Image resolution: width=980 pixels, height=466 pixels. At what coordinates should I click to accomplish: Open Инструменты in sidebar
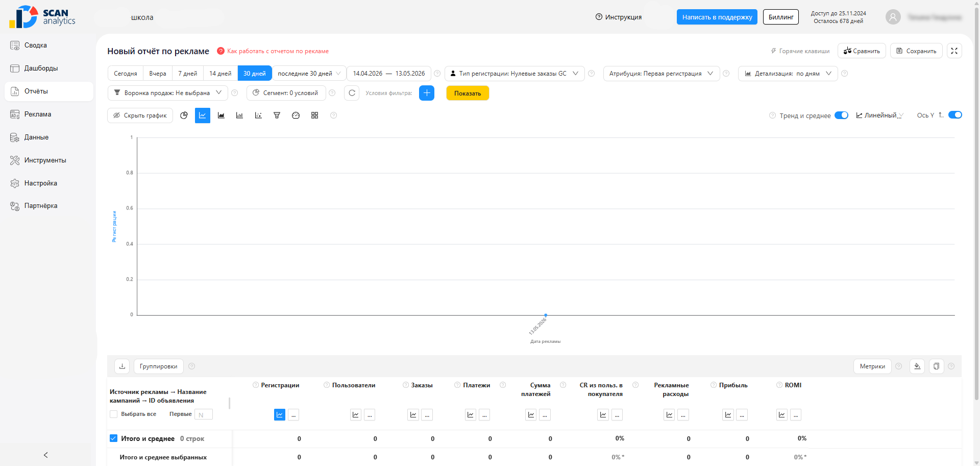[49, 160]
